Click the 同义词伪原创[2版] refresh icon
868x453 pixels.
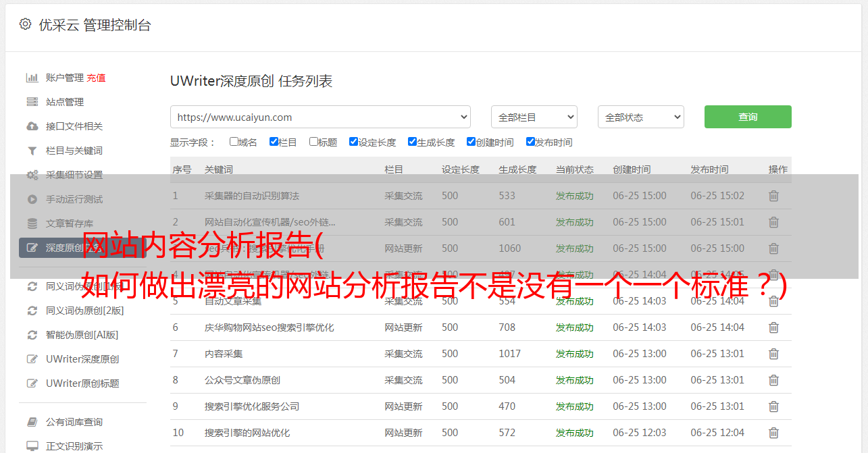point(32,311)
